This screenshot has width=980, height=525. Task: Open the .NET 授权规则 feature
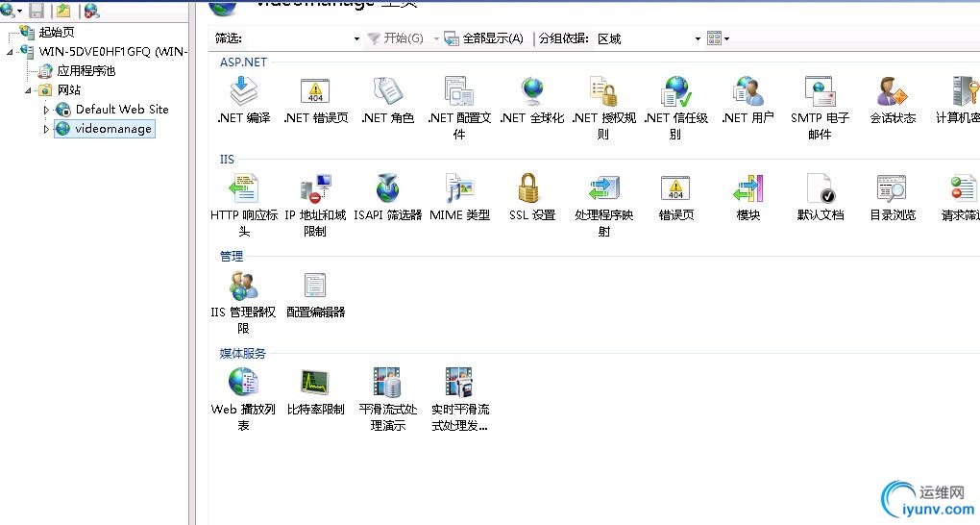[x=603, y=108]
